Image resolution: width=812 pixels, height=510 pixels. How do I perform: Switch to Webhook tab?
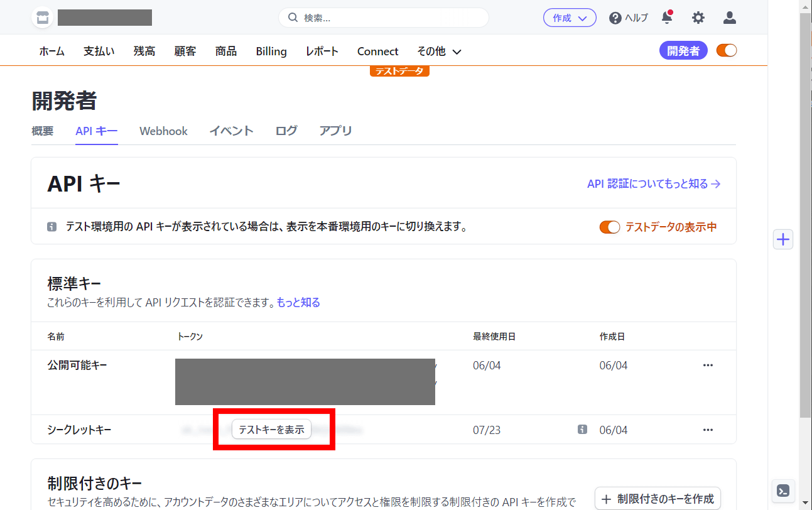point(163,131)
